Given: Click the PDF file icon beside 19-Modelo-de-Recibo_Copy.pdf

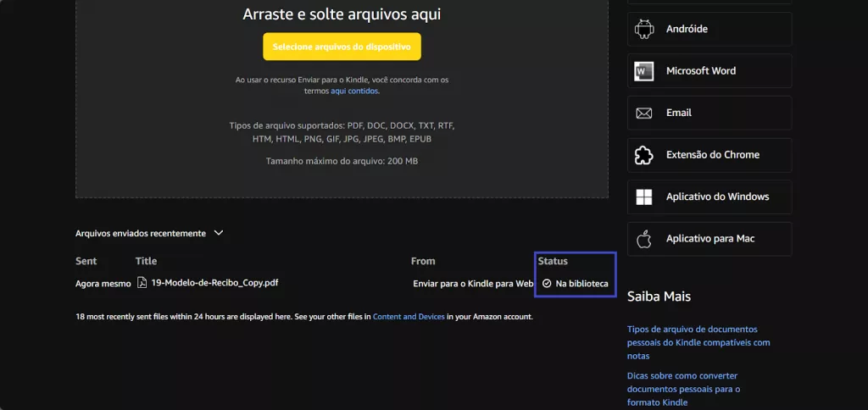Looking at the screenshot, I should [x=142, y=283].
